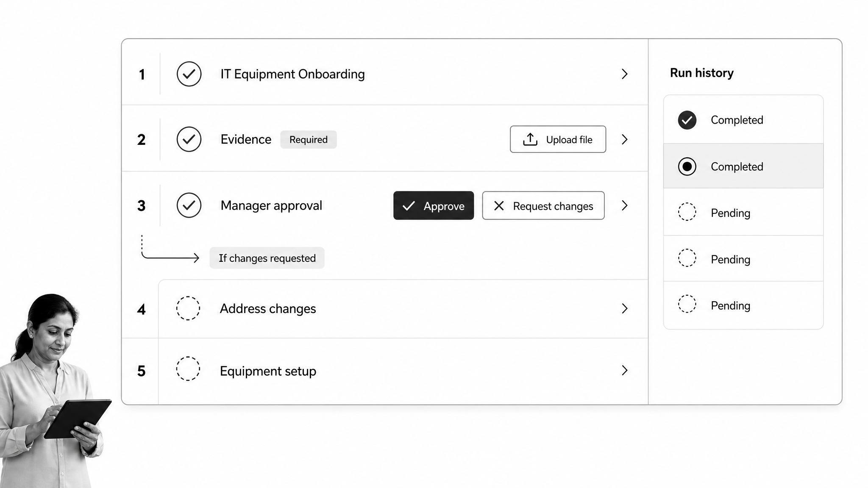Screen dimensions: 868x488
Task: Select the radio dot of the highlighted Completed run
Action: [x=687, y=166]
